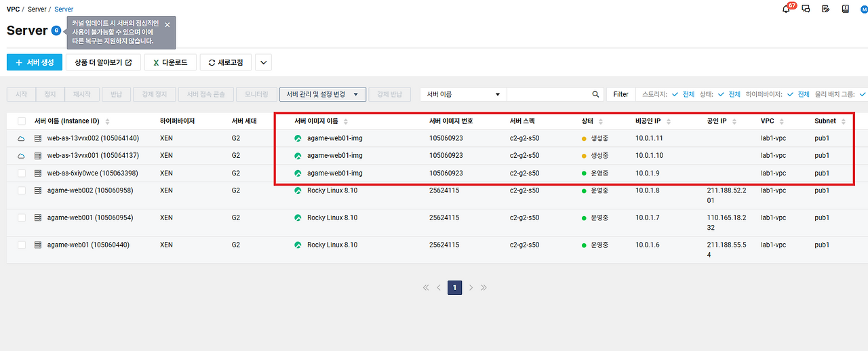Viewport: 868px width, 351px height.
Task: Click the 서버 접속 콘솔 toolbar button
Action: 206,94
